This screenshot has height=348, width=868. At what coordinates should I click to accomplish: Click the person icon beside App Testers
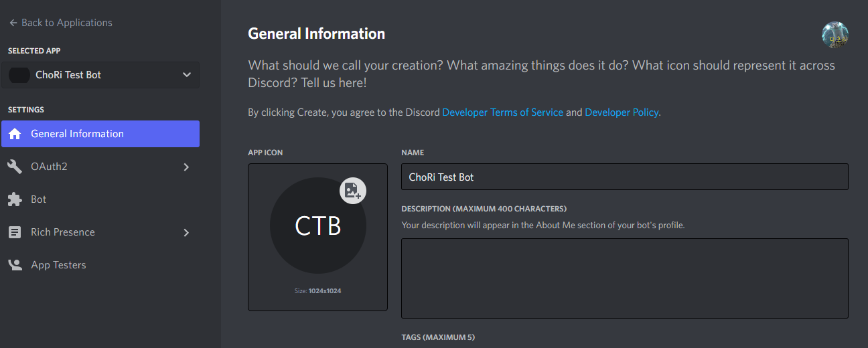pos(15,265)
